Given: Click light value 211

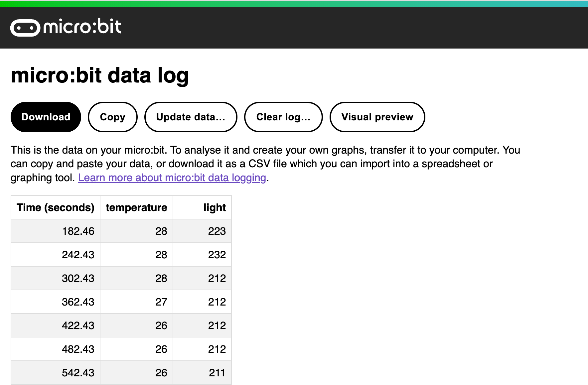Looking at the screenshot, I should (x=202, y=373).
